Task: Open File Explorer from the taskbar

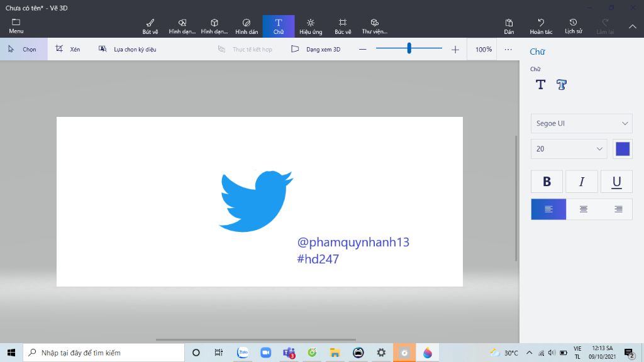Action: (x=335, y=353)
